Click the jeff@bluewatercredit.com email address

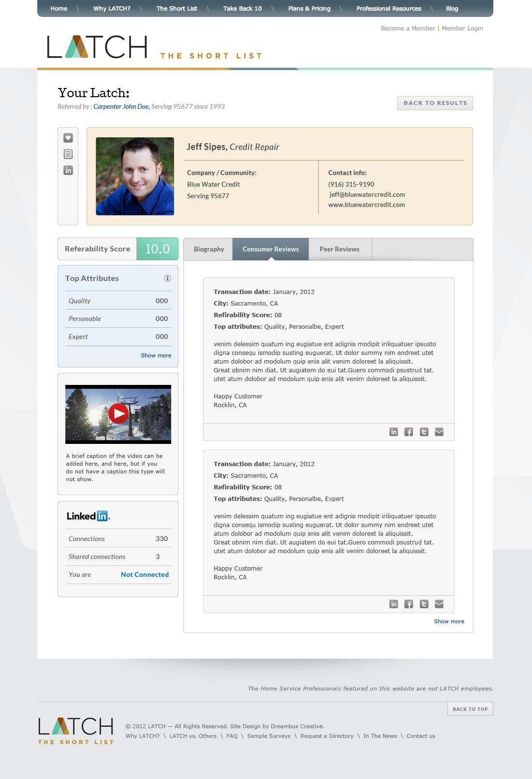point(367,194)
